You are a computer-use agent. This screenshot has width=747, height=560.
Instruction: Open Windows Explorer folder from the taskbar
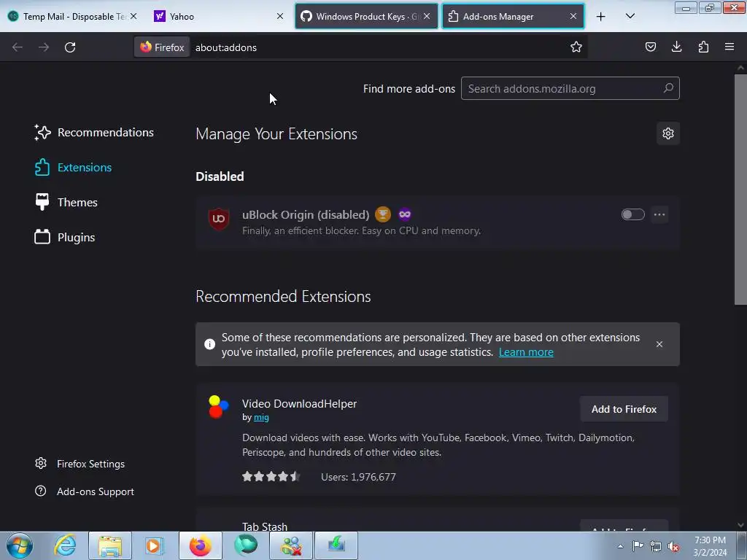click(110, 545)
